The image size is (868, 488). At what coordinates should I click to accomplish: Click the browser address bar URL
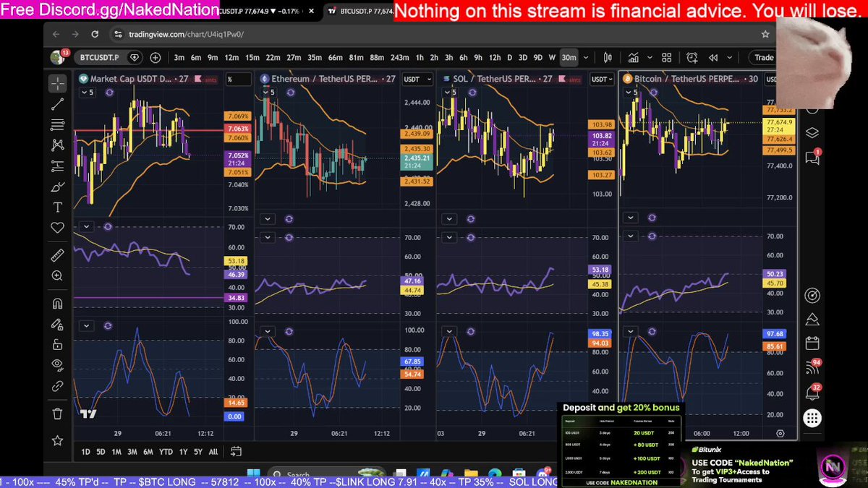coord(186,35)
